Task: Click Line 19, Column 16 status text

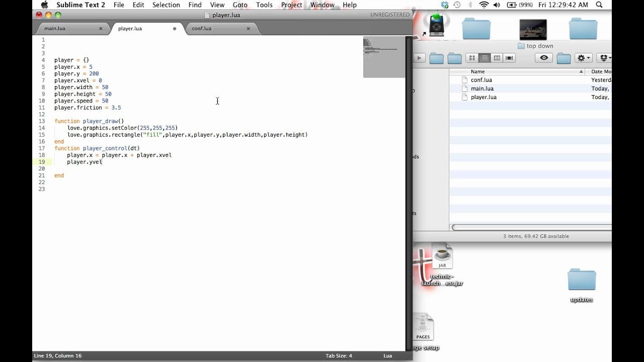Action: 58,355
